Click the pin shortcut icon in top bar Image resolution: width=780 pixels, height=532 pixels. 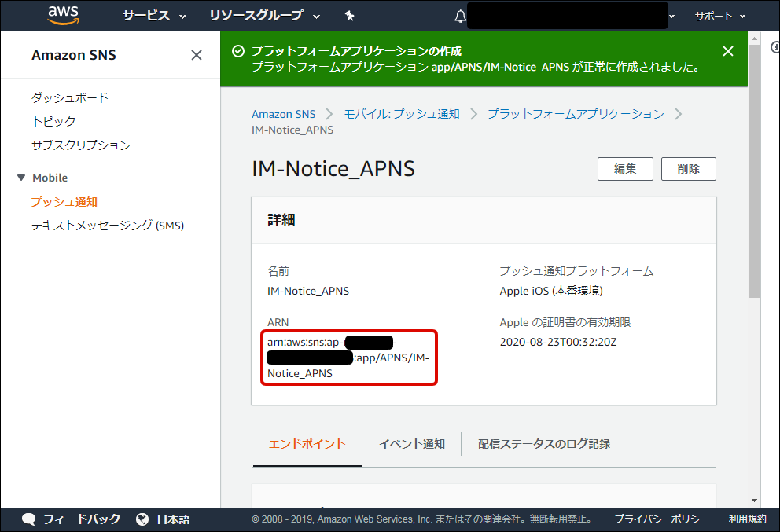349,16
